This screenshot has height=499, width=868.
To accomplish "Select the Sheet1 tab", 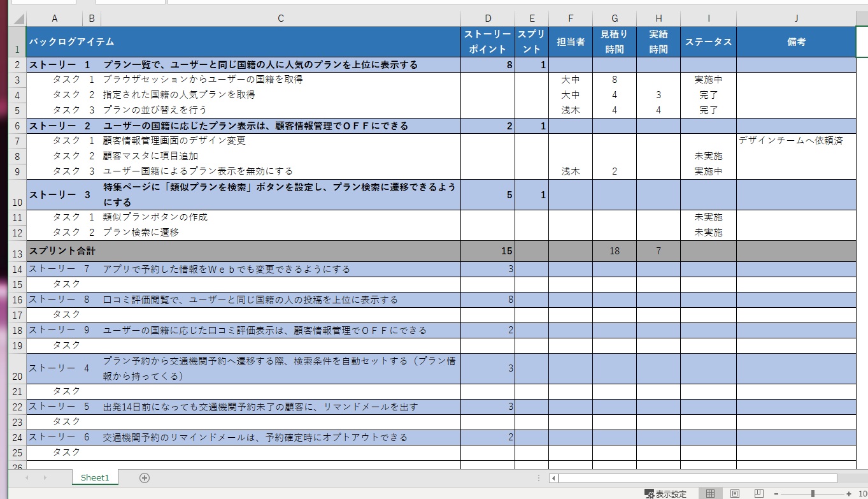I will pos(95,477).
